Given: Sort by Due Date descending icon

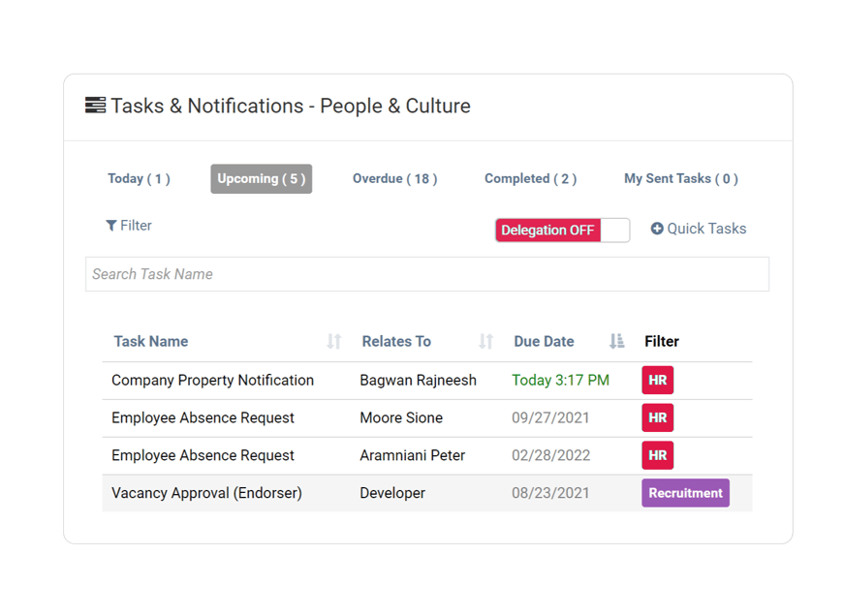Looking at the screenshot, I should [616, 341].
